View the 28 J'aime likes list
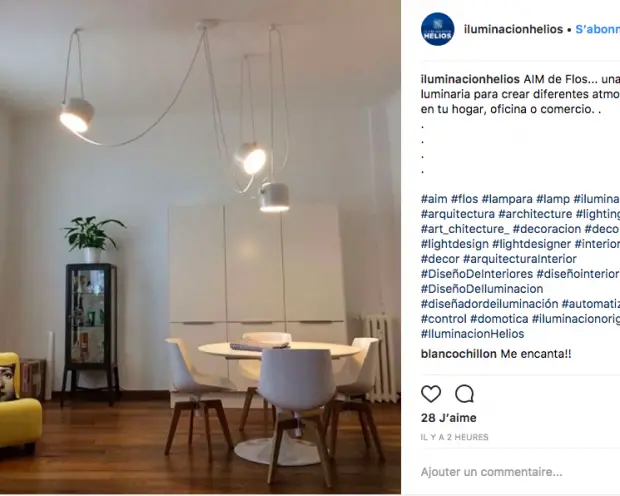 click(448, 418)
